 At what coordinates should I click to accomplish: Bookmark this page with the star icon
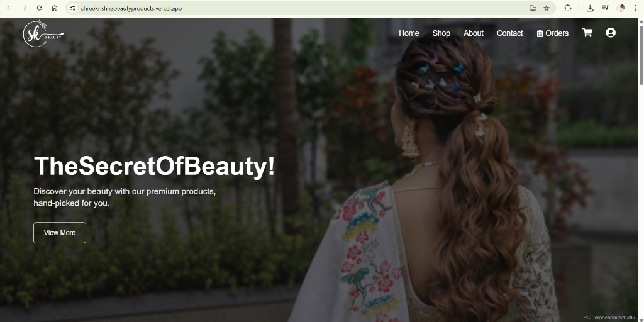click(x=547, y=8)
